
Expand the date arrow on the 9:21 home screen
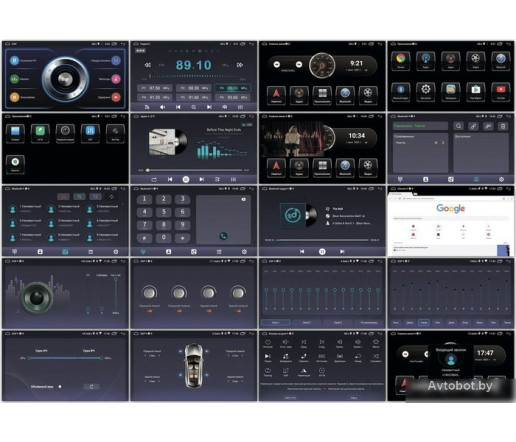coord(366,70)
